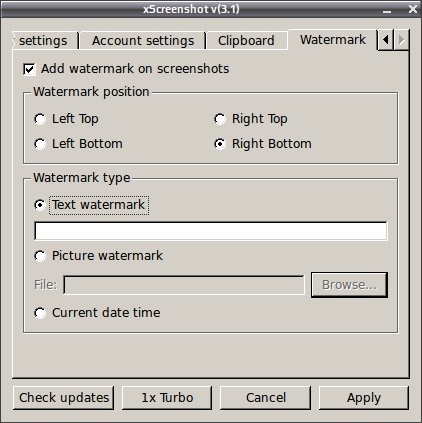The width and height of the screenshot is (422, 423).
Task: Click Browse... for picture file
Action: tap(349, 285)
